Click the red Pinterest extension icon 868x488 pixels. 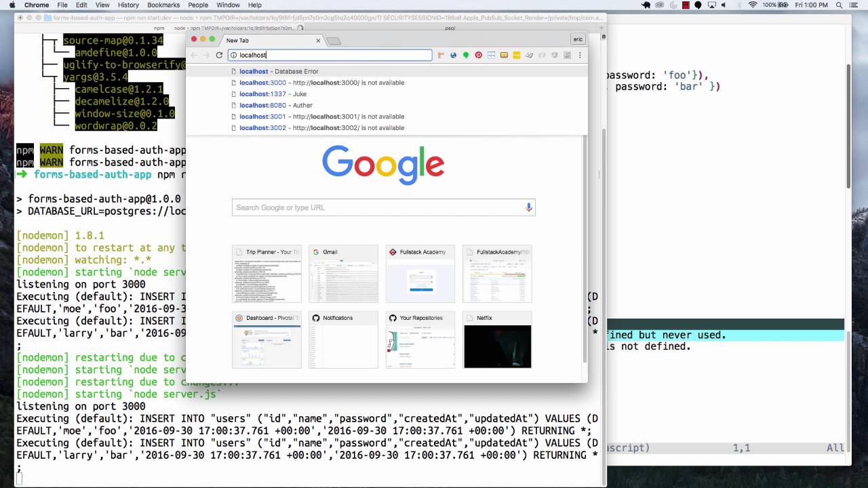point(478,55)
